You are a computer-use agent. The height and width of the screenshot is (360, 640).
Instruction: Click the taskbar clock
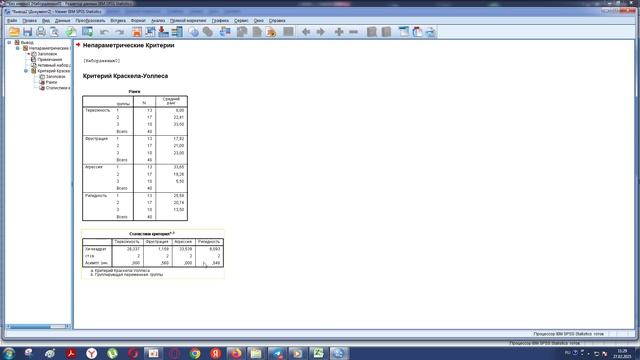[622, 353]
